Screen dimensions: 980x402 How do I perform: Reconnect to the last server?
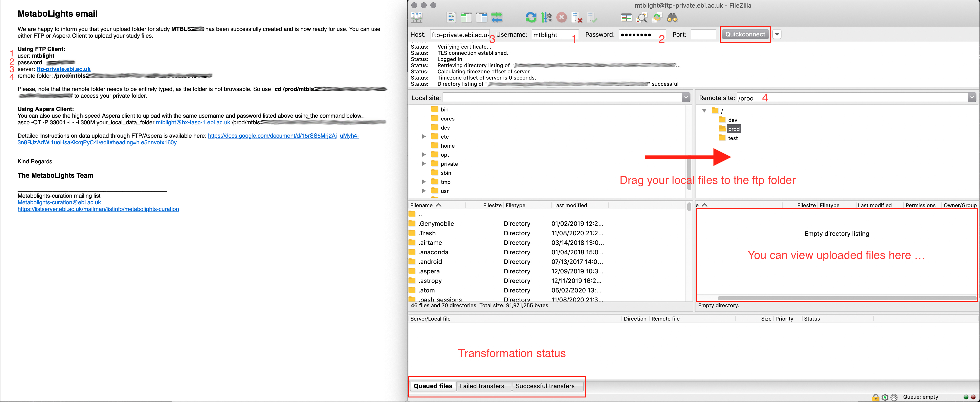click(x=592, y=17)
